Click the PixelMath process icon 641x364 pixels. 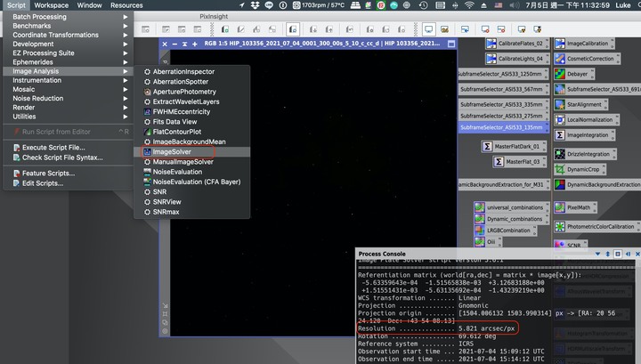[575, 207]
